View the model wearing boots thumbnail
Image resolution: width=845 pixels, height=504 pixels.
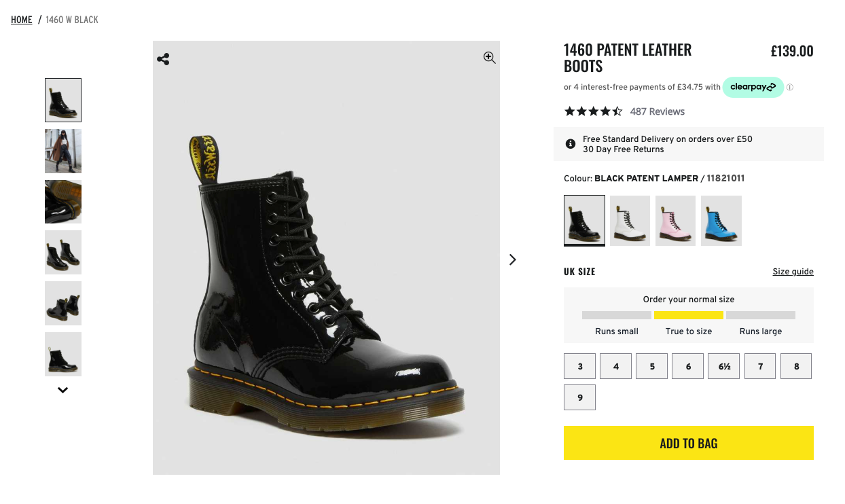pyautogui.click(x=63, y=151)
